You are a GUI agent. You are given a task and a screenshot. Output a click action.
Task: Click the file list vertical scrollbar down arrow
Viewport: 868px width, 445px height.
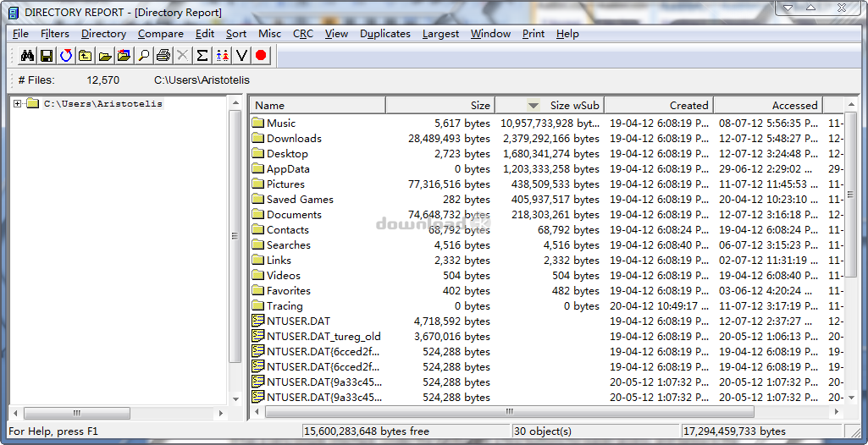click(x=852, y=397)
